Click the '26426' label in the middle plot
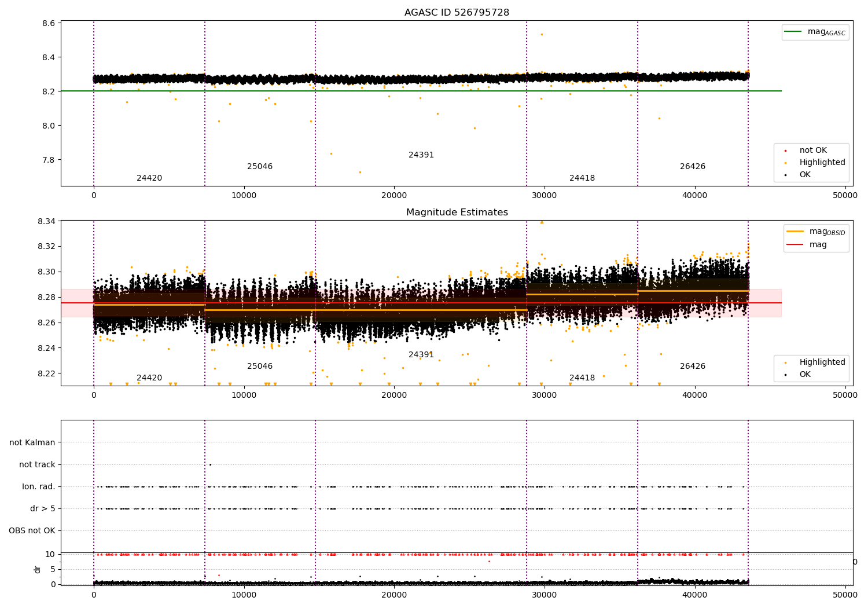The image size is (868, 608). tap(693, 367)
